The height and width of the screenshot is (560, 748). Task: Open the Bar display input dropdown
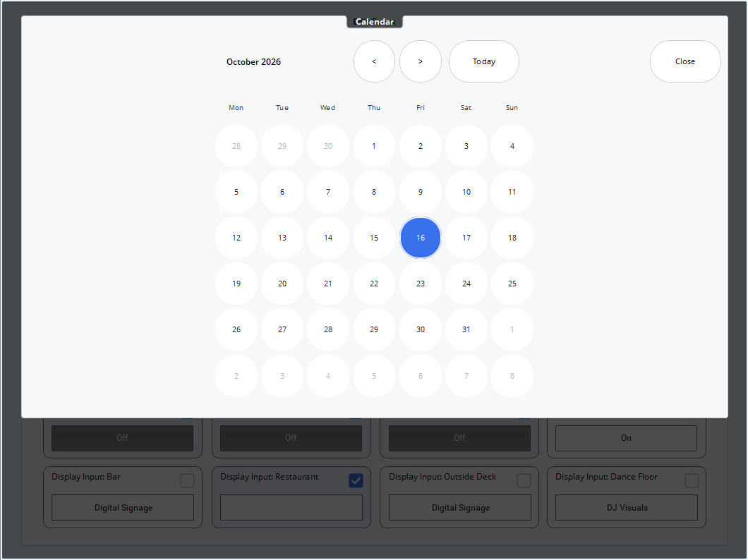(123, 508)
